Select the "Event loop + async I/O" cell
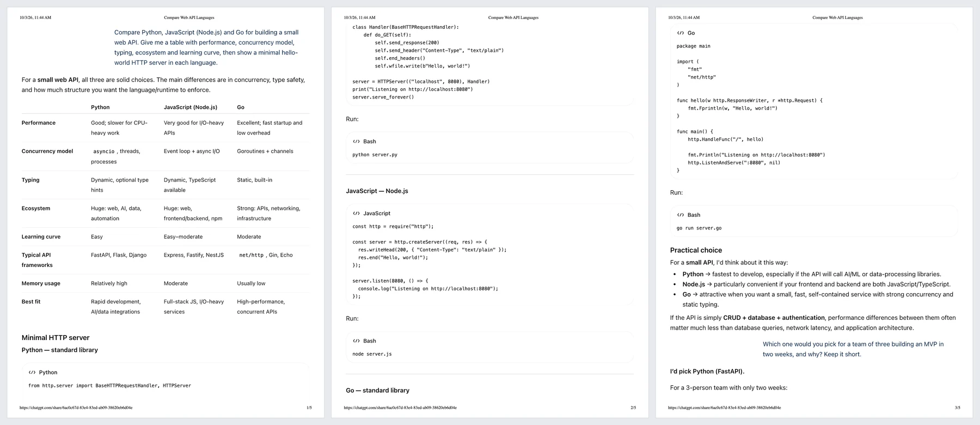Screen dimensions: 980x425 pyautogui.click(x=192, y=151)
